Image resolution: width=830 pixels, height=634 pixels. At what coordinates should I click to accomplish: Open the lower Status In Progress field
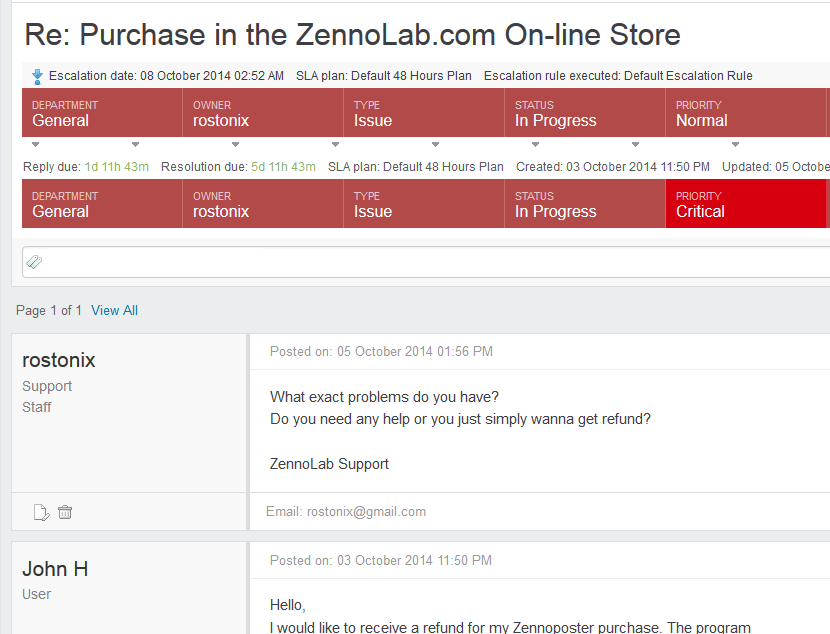[x=585, y=204]
